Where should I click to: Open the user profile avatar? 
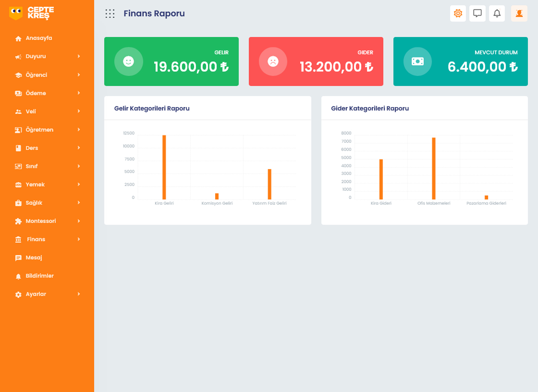(x=519, y=13)
